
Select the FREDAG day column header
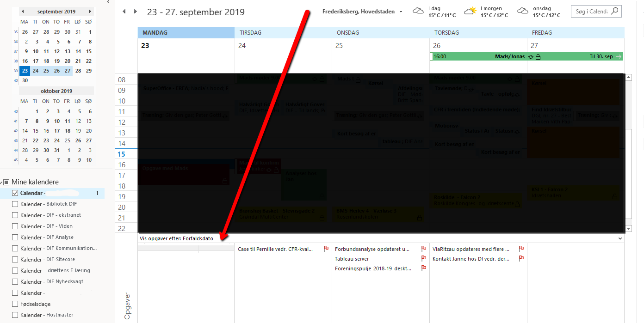(x=576, y=33)
